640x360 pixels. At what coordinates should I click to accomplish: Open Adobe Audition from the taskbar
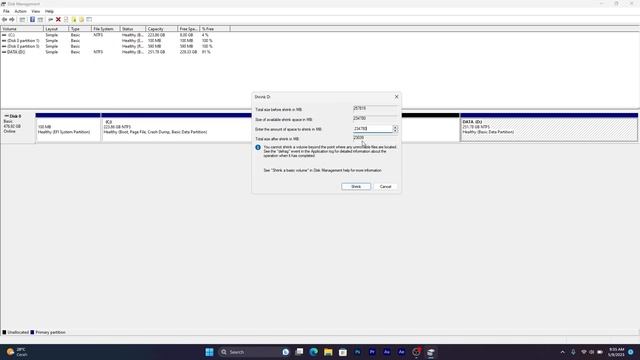387,352
